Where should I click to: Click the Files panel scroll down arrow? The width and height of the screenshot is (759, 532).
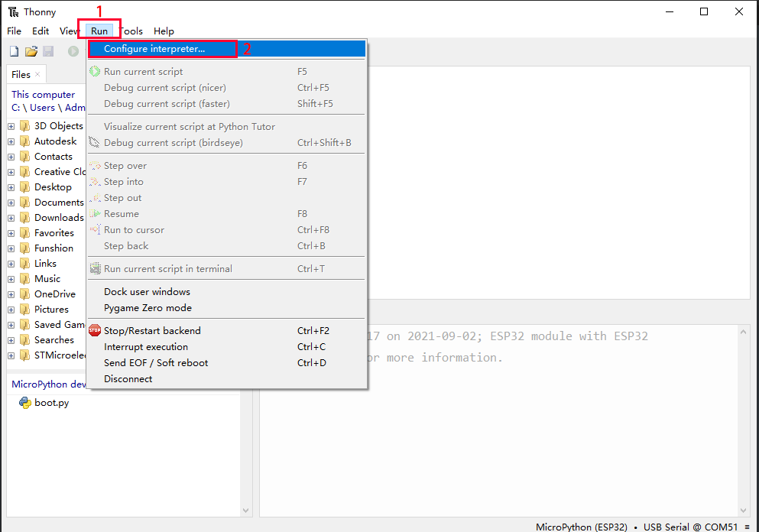pyautogui.click(x=246, y=511)
